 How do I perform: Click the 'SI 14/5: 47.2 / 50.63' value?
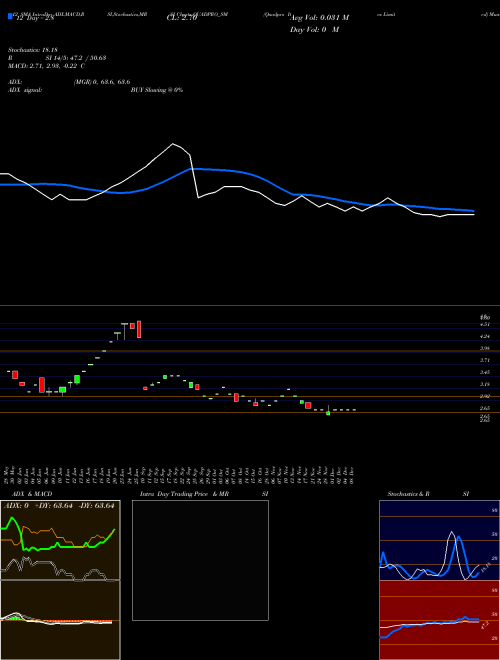(x=76, y=58)
